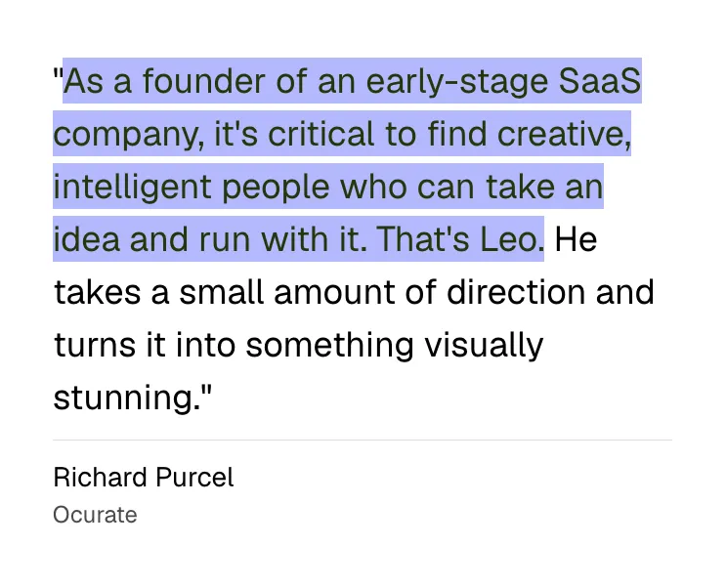Click the highlighted word "SaaS"

(600, 81)
